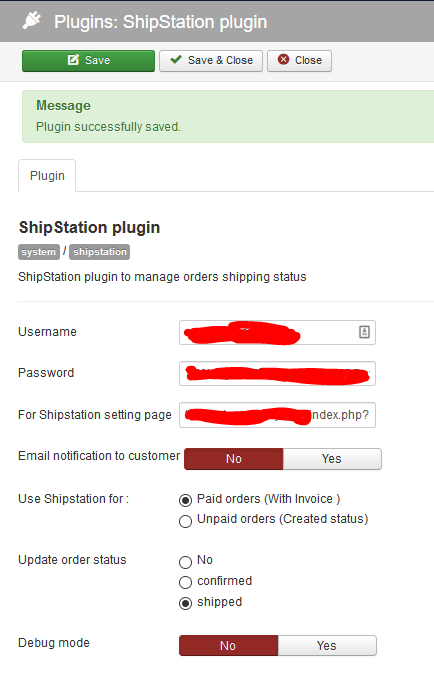The image size is (434, 694).
Task: Click the shipstation tag label
Action: 100,252
